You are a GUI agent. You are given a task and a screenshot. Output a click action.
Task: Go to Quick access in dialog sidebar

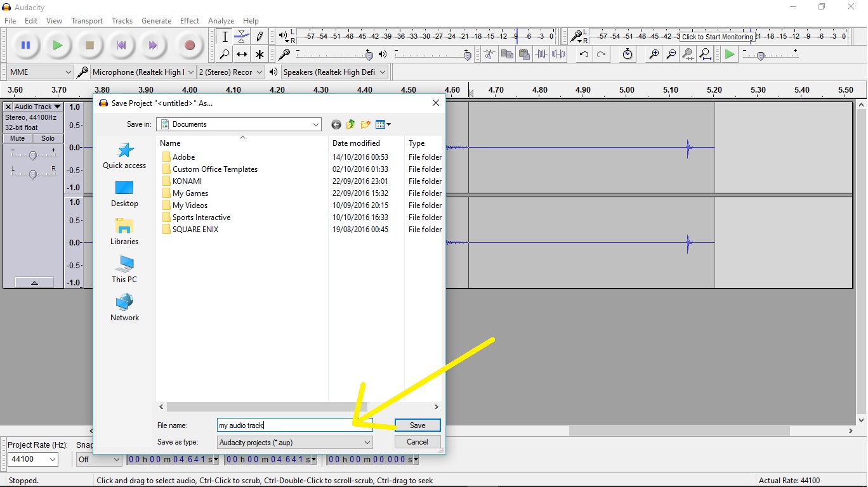point(124,155)
